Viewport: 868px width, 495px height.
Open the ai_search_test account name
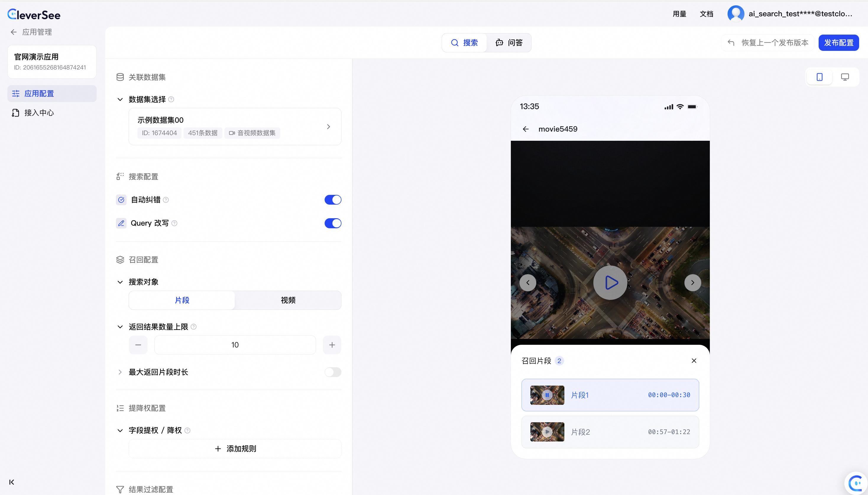click(x=800, y=14)
